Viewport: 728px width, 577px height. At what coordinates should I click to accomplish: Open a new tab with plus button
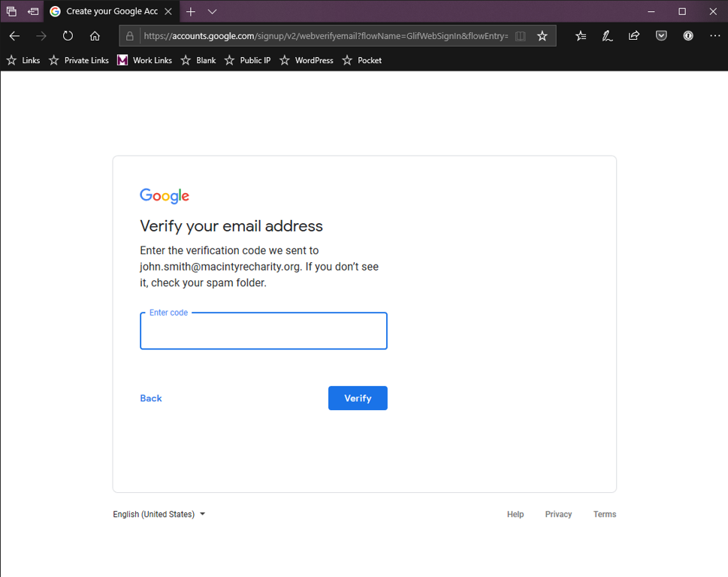(x=191, y=12)
